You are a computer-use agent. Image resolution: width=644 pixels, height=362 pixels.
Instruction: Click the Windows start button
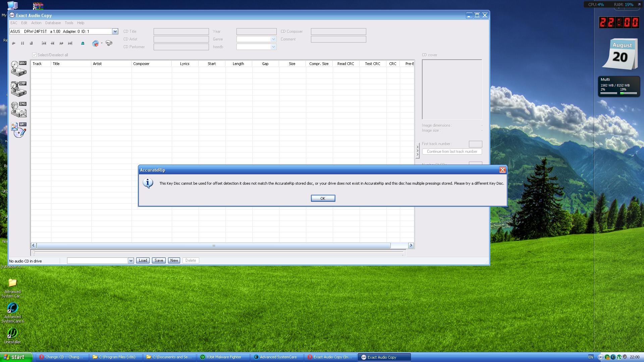[x=16, y=357]
